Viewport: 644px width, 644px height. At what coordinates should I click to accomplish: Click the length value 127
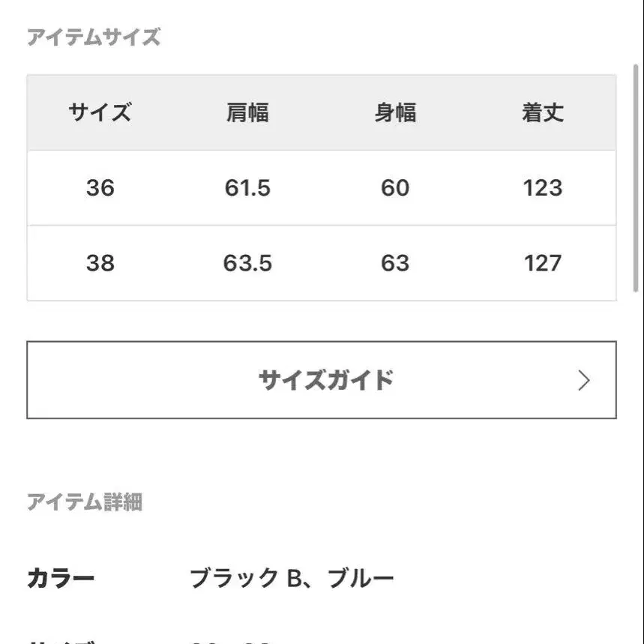pos(543,263)
